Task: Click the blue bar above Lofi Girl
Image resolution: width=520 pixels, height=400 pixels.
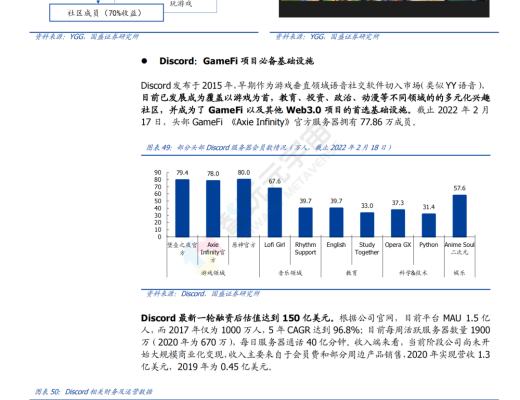Action: (275, 212)
